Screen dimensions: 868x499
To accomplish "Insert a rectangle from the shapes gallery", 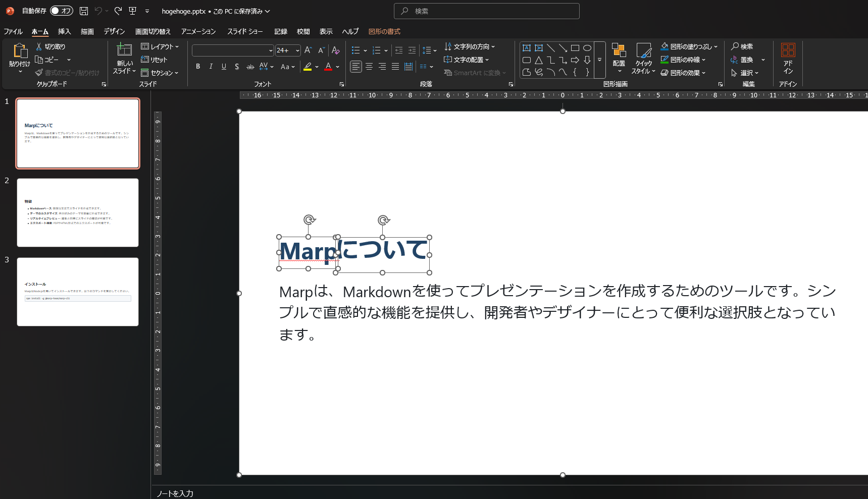I will pyautogui.click(x=575, y=47).
